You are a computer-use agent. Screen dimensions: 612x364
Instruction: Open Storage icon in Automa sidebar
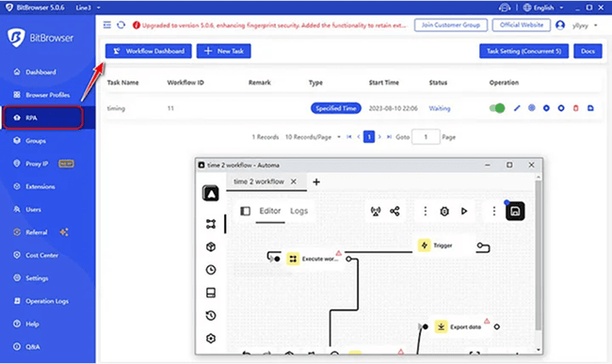211,293
